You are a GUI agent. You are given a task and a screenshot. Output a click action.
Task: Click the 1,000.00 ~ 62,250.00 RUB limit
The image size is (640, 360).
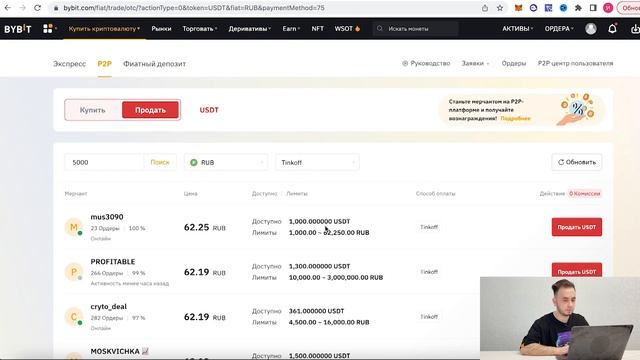[329, 233]
